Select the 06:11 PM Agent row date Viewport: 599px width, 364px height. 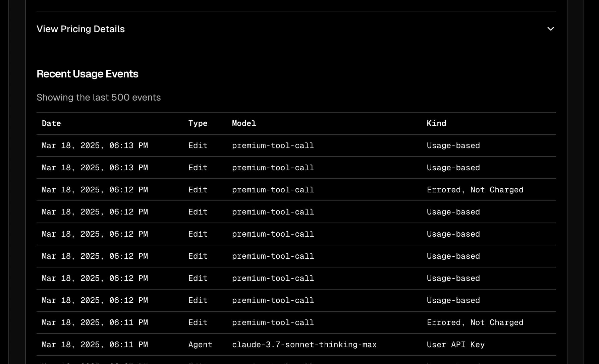pos(95,345)
